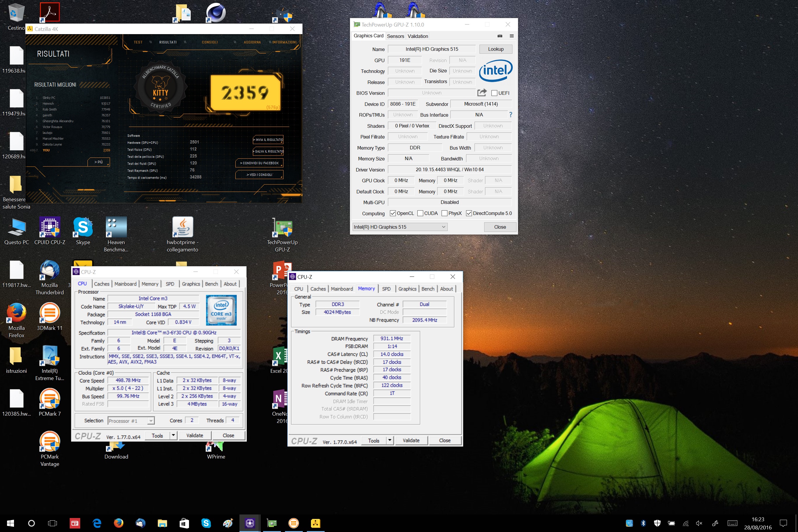Open SPD tab in the CPU-Z Memory window
This screenshot has width=798, height=532.
pos(386,289)
